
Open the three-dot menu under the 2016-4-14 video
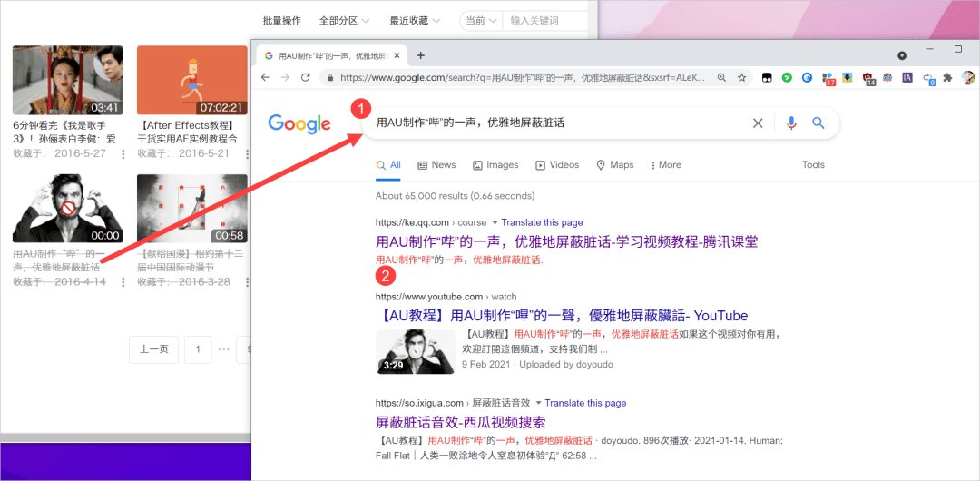pos(123,282)
